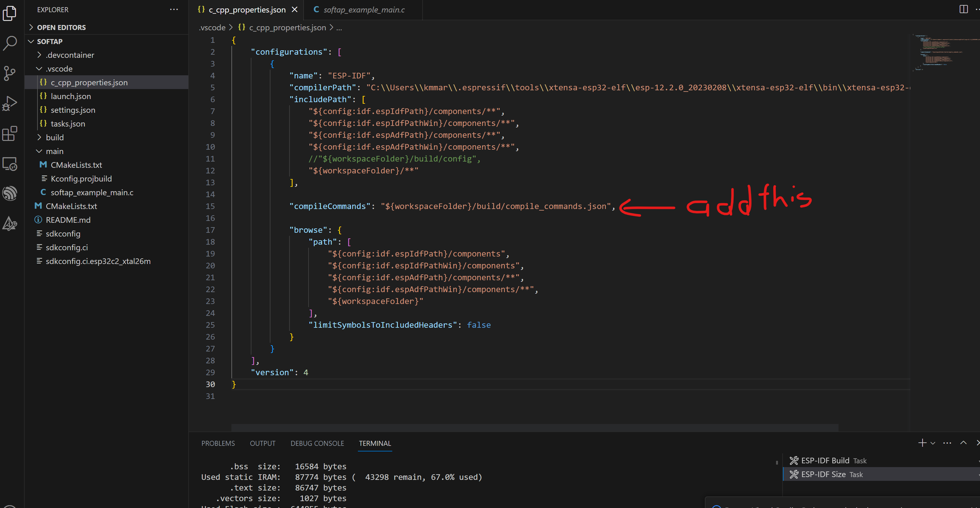980x508 pixels.
Task: Open the OUTPUT panel tab
Action: 263,443
